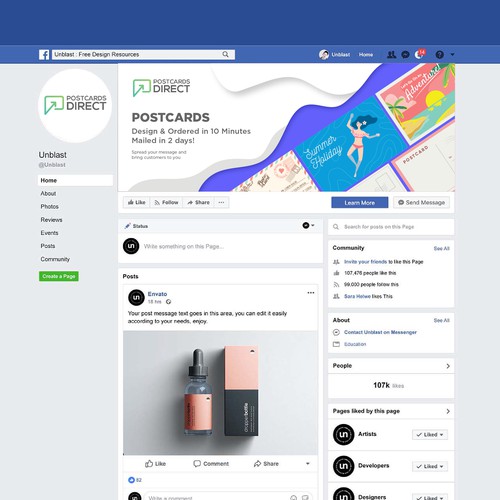Open Photos in the page sidebar
Image resolution: width=500 pixels, height=500 pixels.
pyautogui.click(x=49, y=207)
